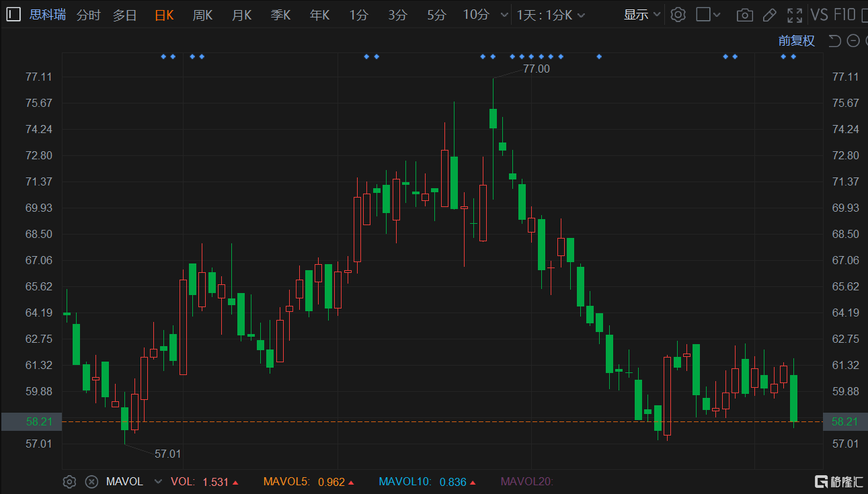Enter fullscreen chart mode icon
Viewport: 868px width, 494px height.
coord(795,15)
